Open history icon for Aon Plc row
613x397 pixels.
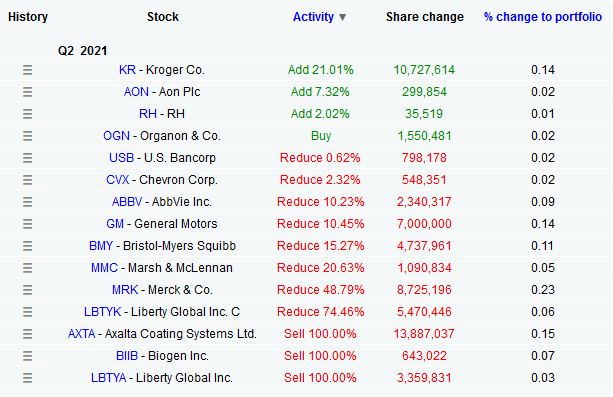tap(27, 92)
